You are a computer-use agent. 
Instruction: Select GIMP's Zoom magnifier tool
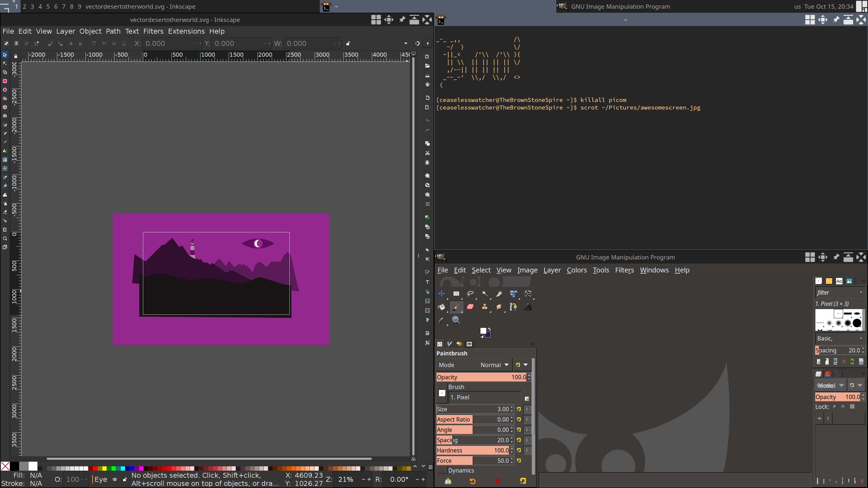tap(456, 320)
